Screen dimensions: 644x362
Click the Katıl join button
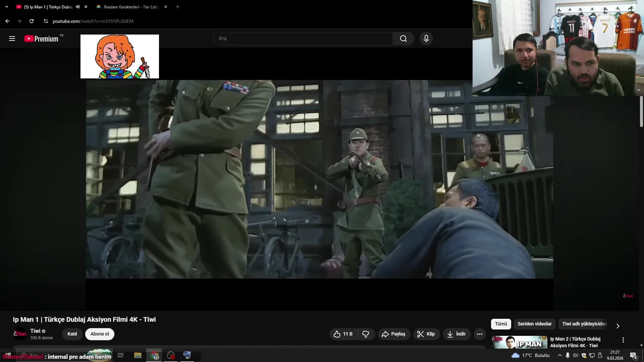pyautogui.click(x=72, y=334)
